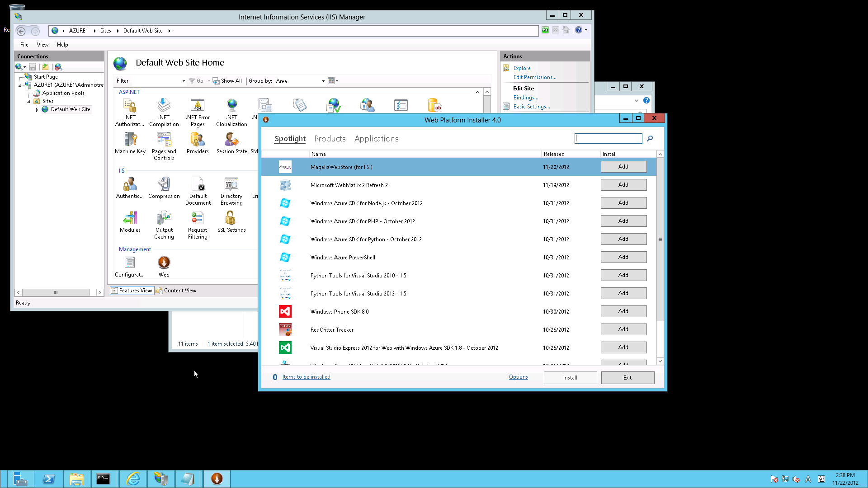Viewport: 868px width, 488px height.
Task: Click the Web Platform Installer search field
Action: [609, 139]
